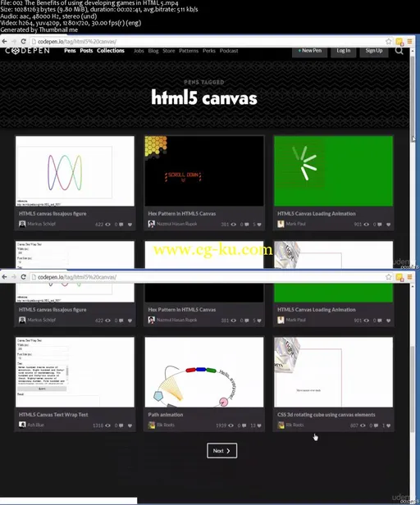
Task: Open 'HTML5 Canvas Text Wrap Test' title
Action: click(53, 415)
